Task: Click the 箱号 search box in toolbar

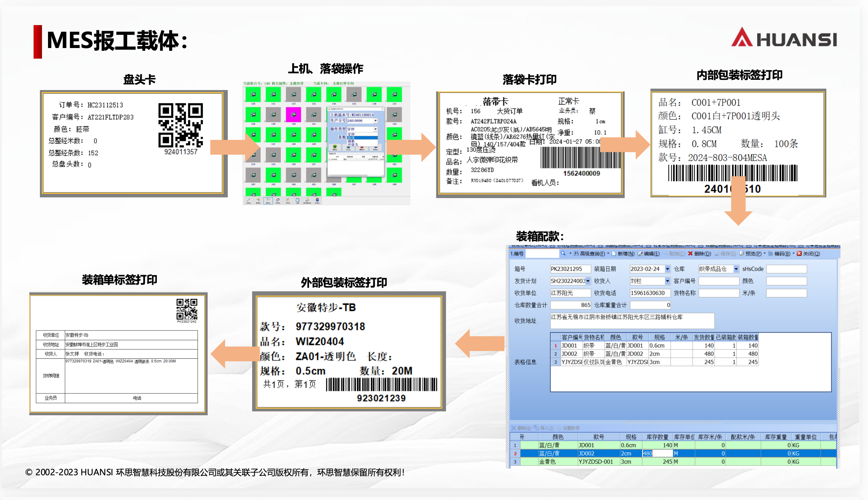Action: pos(543,254)
